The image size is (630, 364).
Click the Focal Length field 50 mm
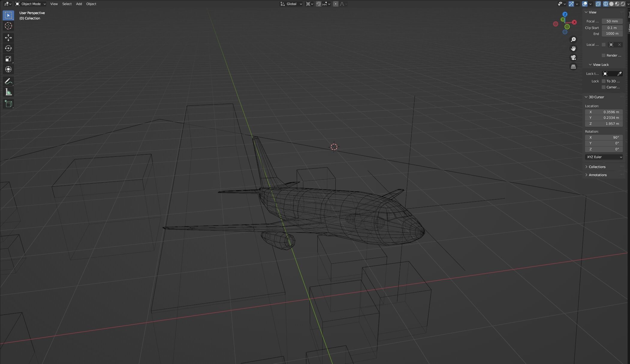pos(612,21)
